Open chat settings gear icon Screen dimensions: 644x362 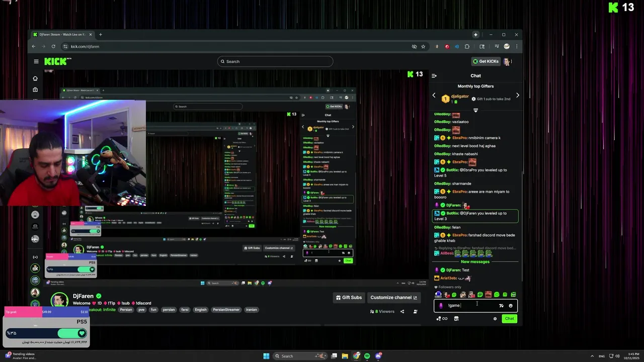pyautogui.click(x=495, y=319)
